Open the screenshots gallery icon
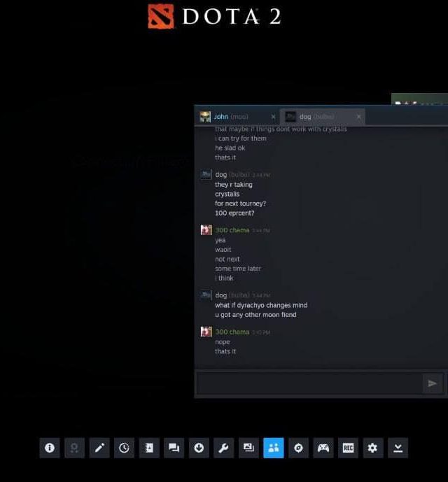 tap(248, 448)
